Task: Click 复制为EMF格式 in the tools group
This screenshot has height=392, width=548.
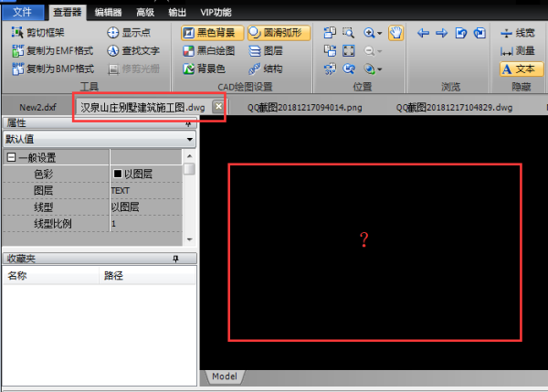Action: pyautogui.click(x=52, y=50)
